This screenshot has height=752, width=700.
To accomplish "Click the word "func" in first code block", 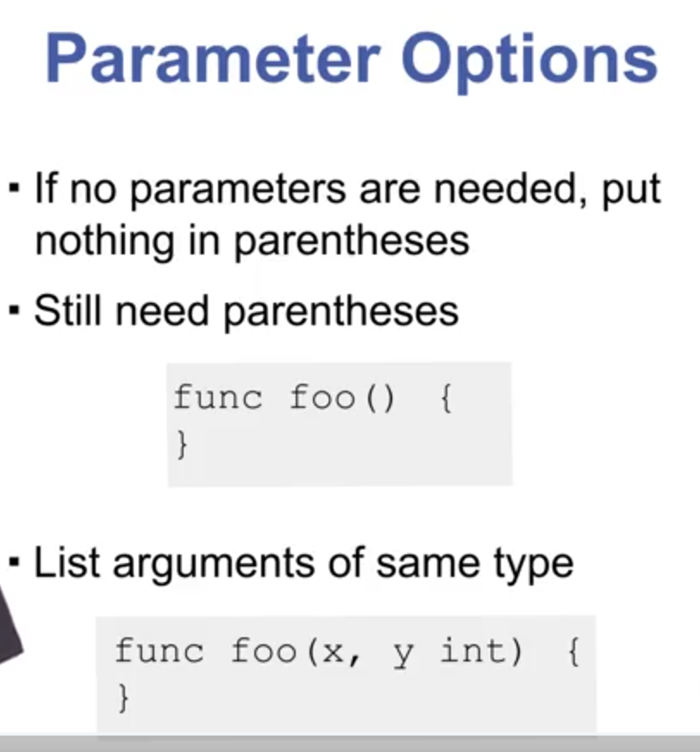I will click(x=217, y=399).
